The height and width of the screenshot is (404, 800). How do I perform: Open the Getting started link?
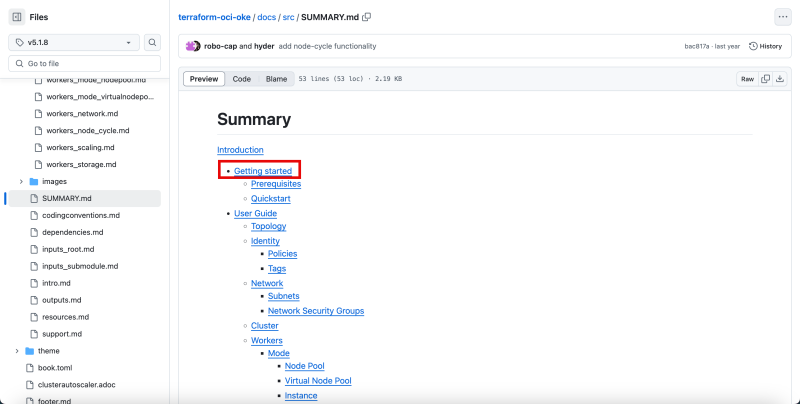(x=263, y=171)
